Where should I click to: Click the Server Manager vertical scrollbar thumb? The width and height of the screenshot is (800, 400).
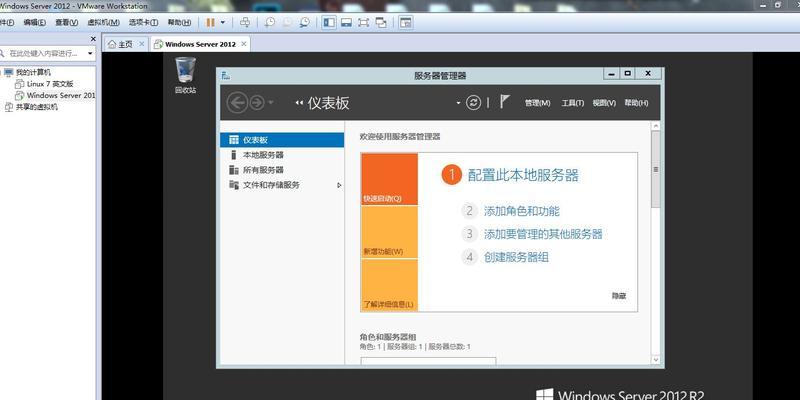pyautogui.click(x=656, y=169)
